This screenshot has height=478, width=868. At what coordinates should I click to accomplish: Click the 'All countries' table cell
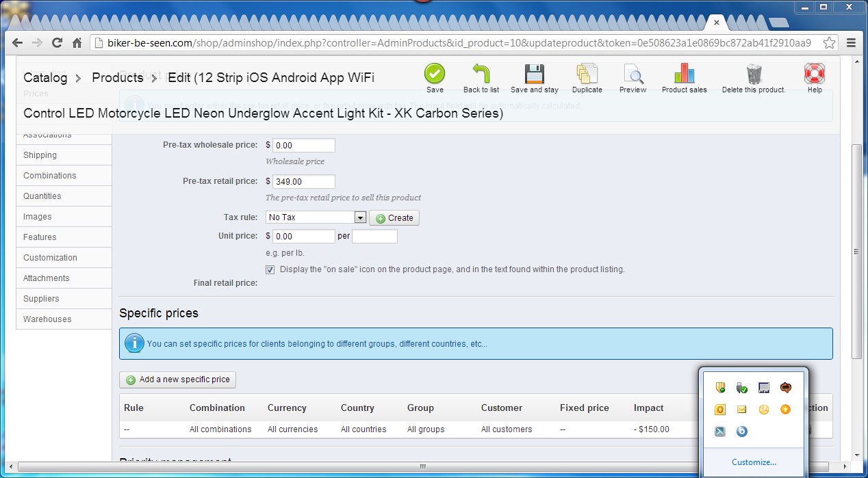pyautogui.click(x=363, y=429)
